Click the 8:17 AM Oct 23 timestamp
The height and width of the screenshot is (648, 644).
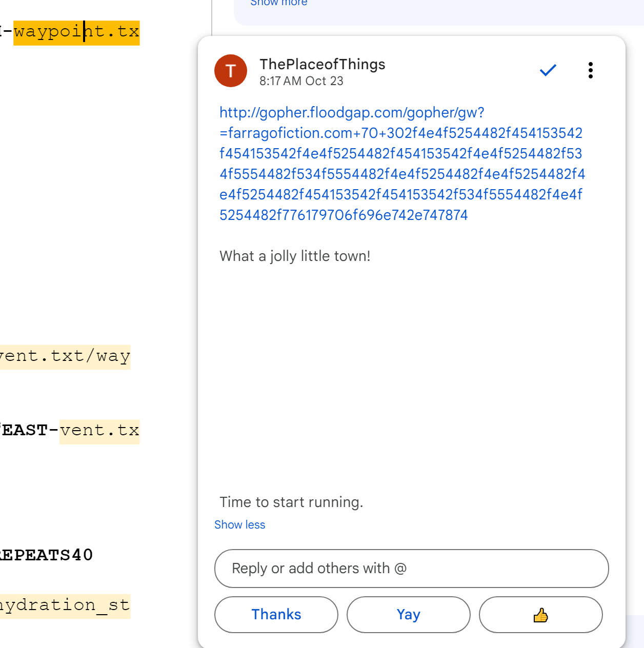pyautogui.click(x=301, y=81)
